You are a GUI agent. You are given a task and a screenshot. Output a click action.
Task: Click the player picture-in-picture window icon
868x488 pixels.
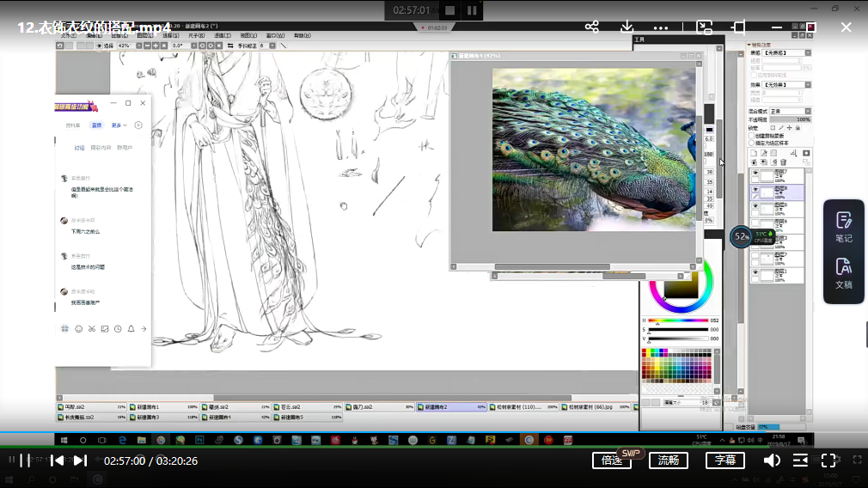[x=704, y=27]
